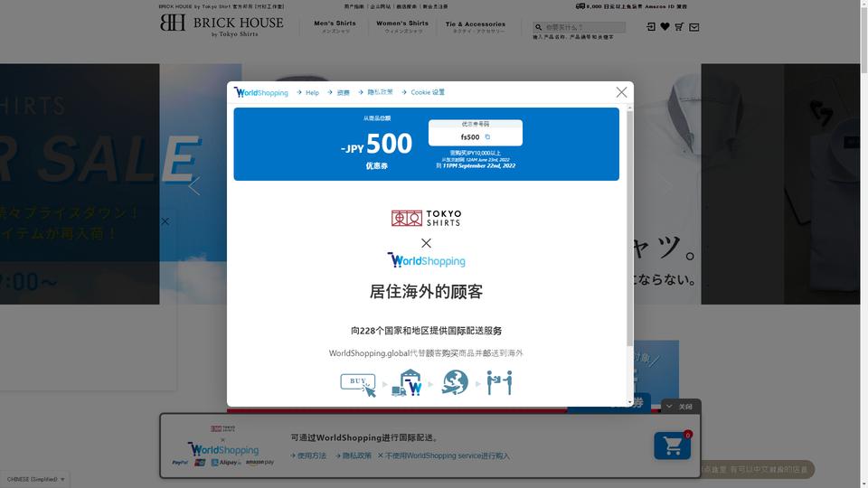Click the large WorldShopping logo in popup body
The width and height of the screenshot is (868, 488).
426,260
